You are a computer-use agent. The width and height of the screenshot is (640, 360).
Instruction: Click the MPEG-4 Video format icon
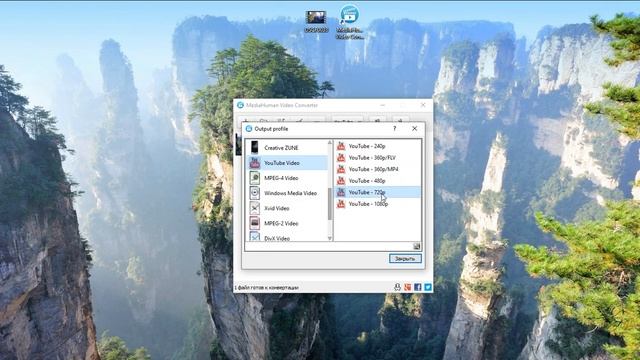tap(255, 178)
